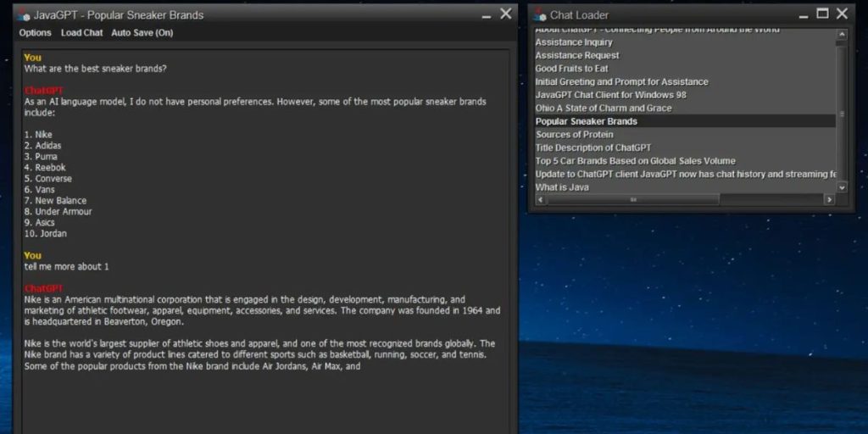Click the '3. Puma' list line

point(41,157)
